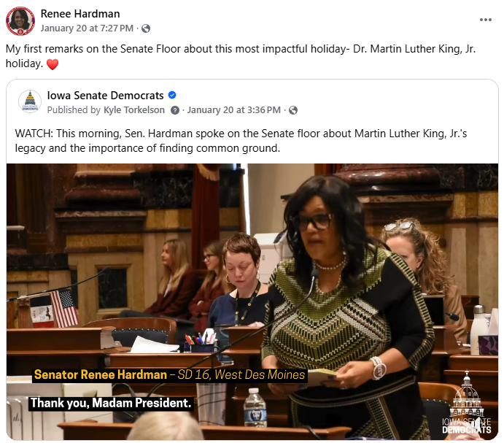
Task: Open the Iowa Senate Democrats page logo
Action: (30, 101)
